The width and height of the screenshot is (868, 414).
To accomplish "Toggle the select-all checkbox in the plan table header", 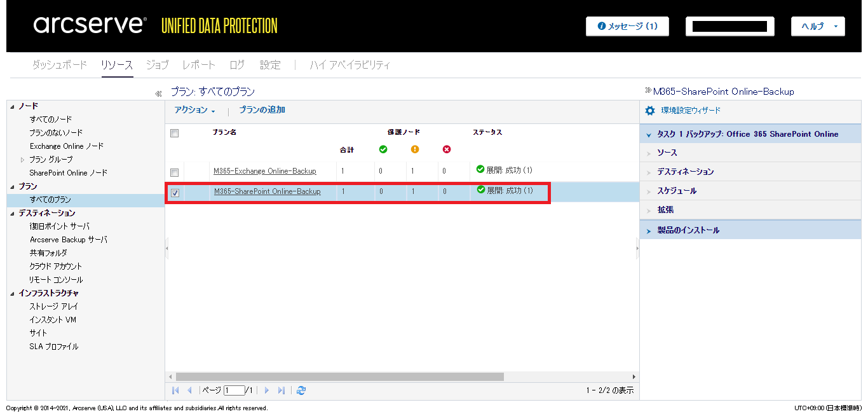I will [x=175, y=134].
